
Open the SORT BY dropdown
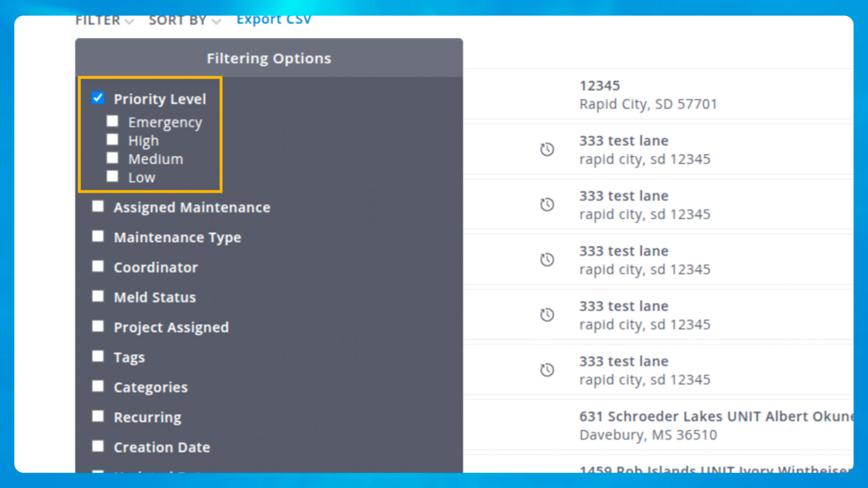(185, 20)
